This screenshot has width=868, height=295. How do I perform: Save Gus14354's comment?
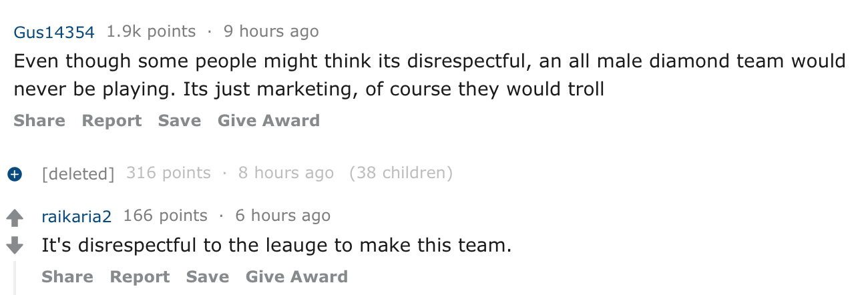tap(180, 121)
